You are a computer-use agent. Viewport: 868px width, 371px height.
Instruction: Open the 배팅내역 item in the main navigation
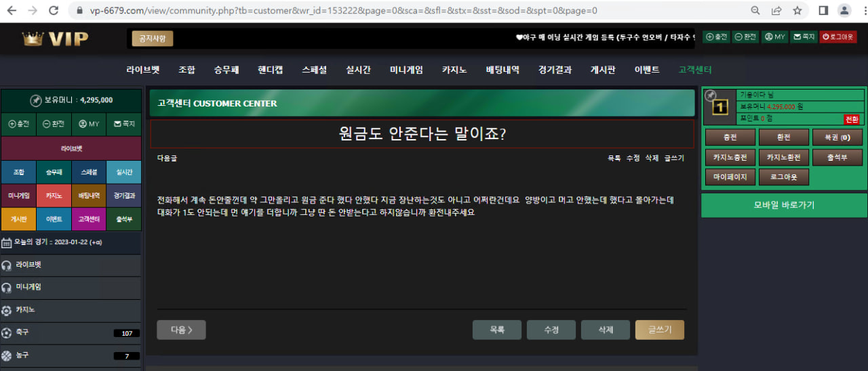coord(502,70)
